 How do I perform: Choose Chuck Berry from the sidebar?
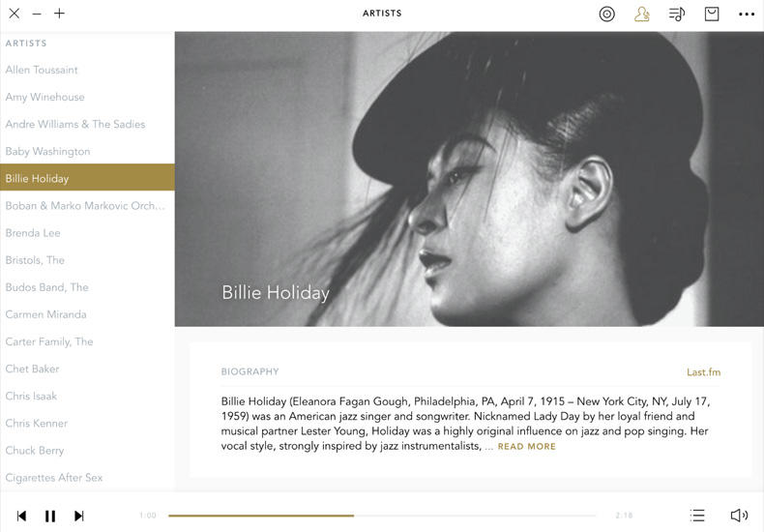coord(34,450)
